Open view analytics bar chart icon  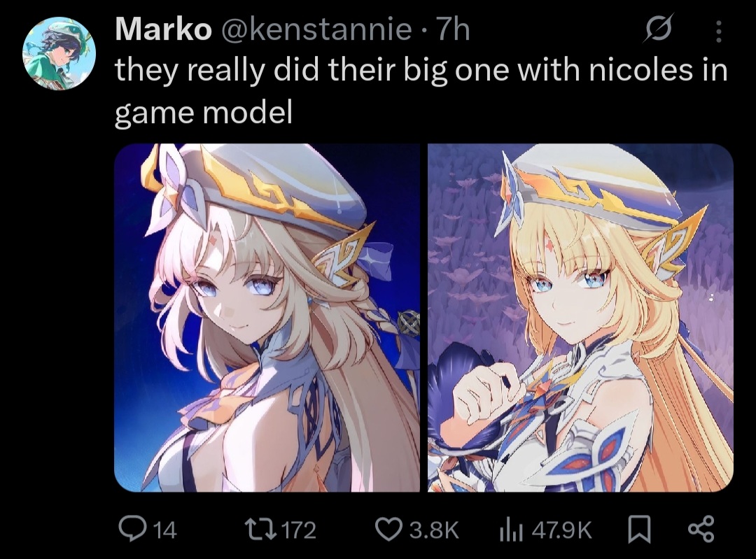pyautogui.click(x=510, y=530)
